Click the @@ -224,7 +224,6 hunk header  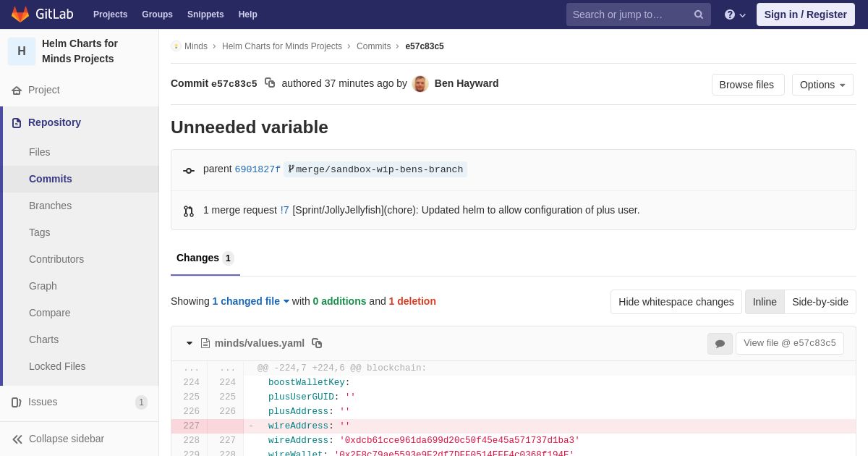tap(342, 368)
